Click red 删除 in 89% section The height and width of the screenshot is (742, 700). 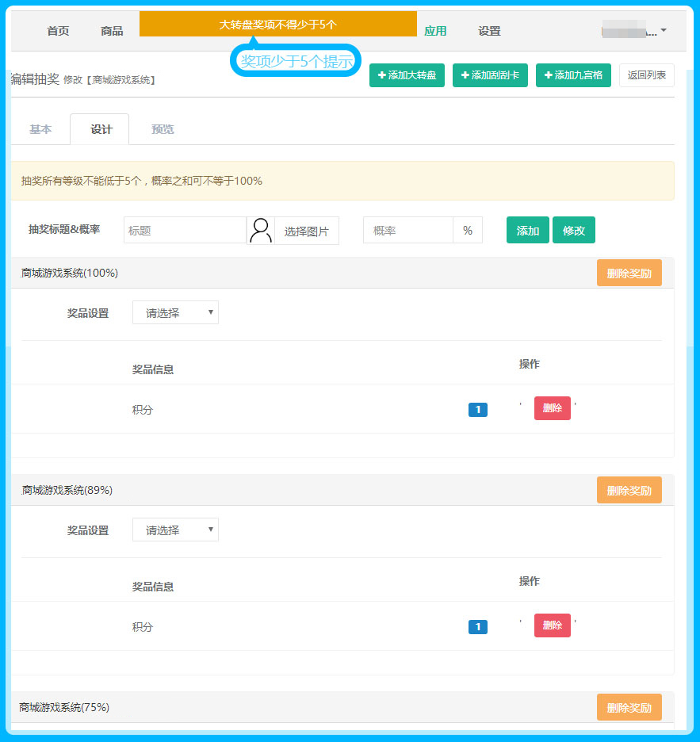pos(552,625)
